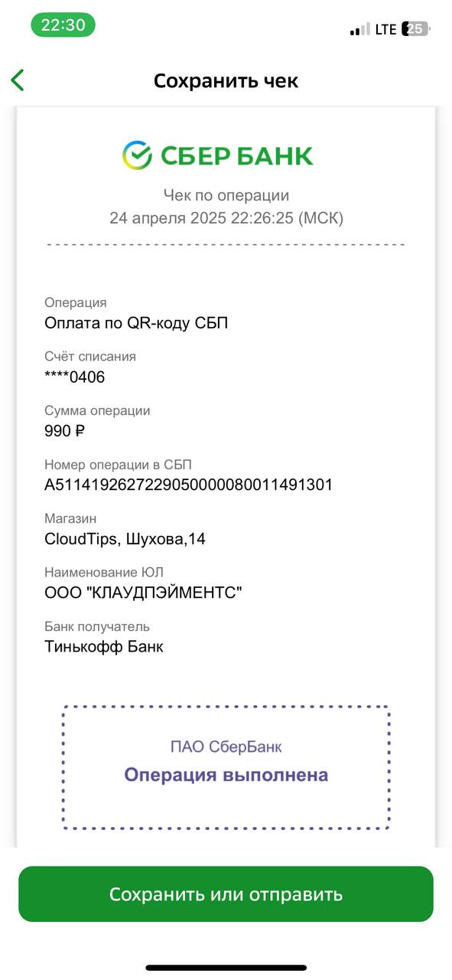The image size is (452, 980).
Task: Tap the ООО "КЛАУДПЭЙМЕНТС" legal entity name
Action: pyautogui.click(x=144, y=593)
